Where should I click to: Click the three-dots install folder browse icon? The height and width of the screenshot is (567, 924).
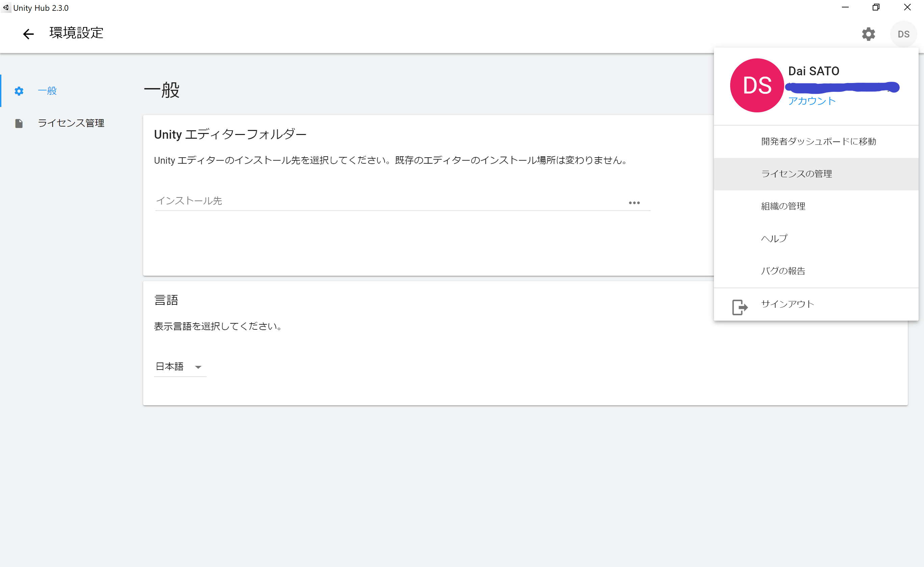pyautogui.click(x=634, y=203)
